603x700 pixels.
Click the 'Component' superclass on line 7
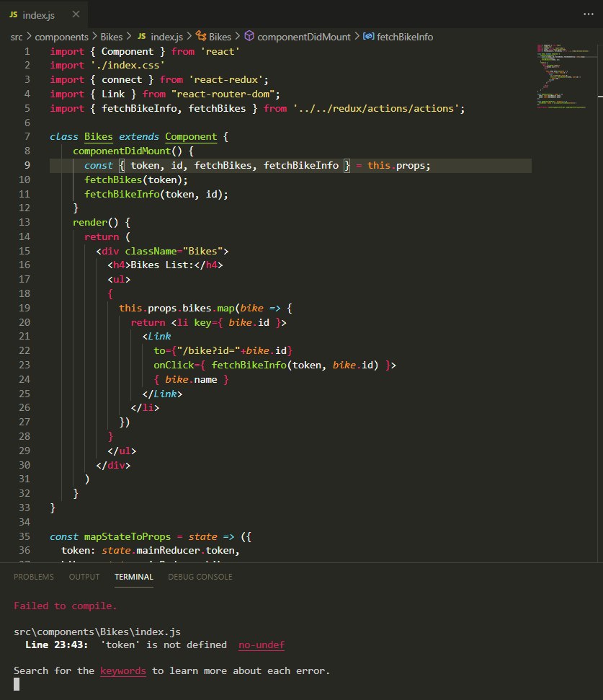tap(191, 137)
